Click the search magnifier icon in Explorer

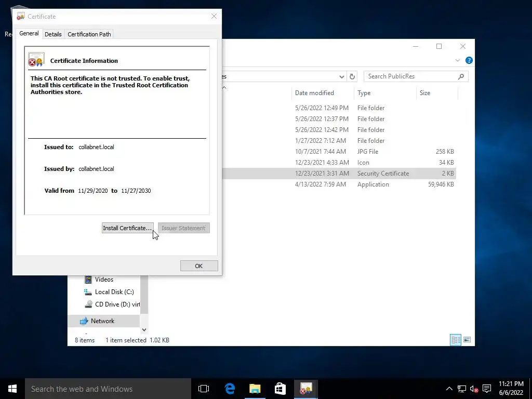[x=461, y=77]
